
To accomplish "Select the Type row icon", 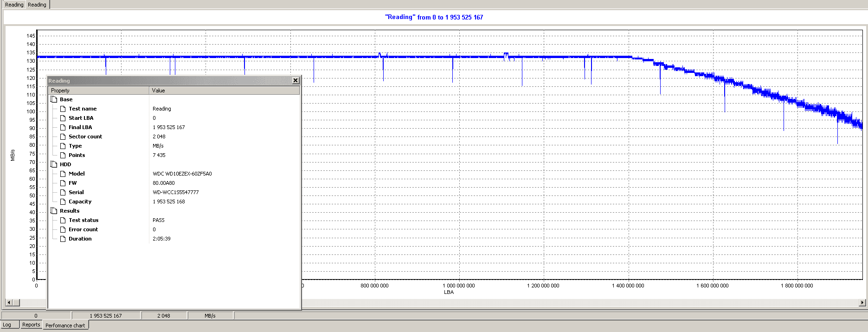I will click(63, 146).
